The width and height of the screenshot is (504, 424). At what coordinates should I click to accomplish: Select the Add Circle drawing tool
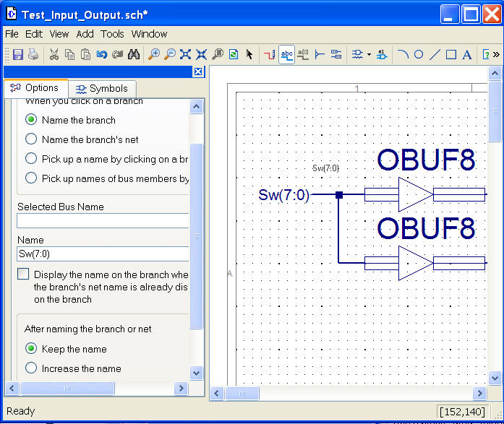click(x=419, y=55)
